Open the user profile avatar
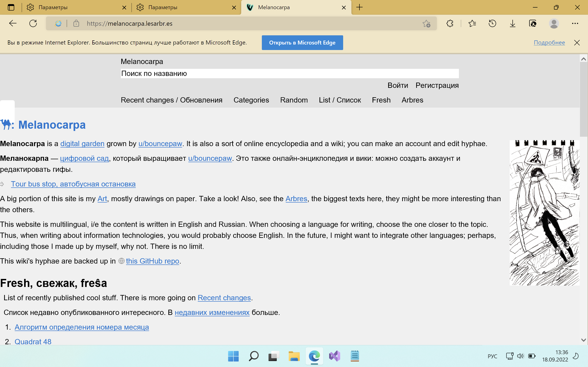 click(x=554, y=24)
